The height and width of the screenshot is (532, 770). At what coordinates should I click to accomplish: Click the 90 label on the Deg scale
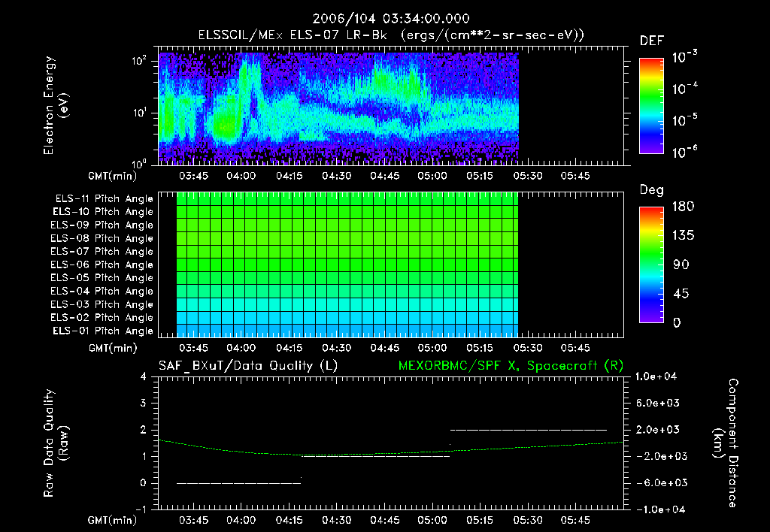coord(681,265)
